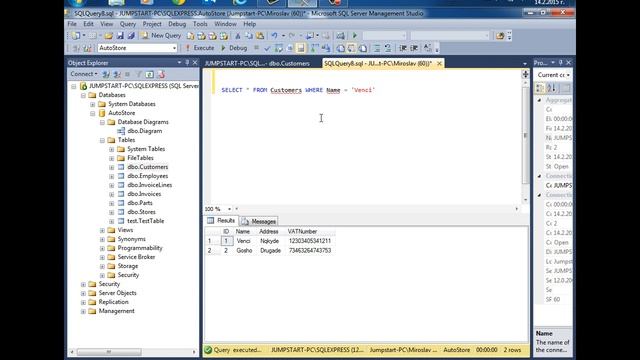Click the '73463264743753' VATNumber cell

(x=310, y=251)
